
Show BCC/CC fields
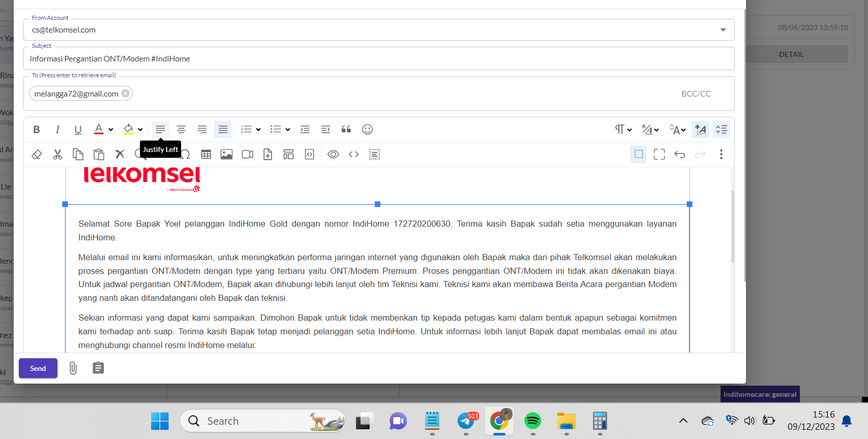point(696,93)
